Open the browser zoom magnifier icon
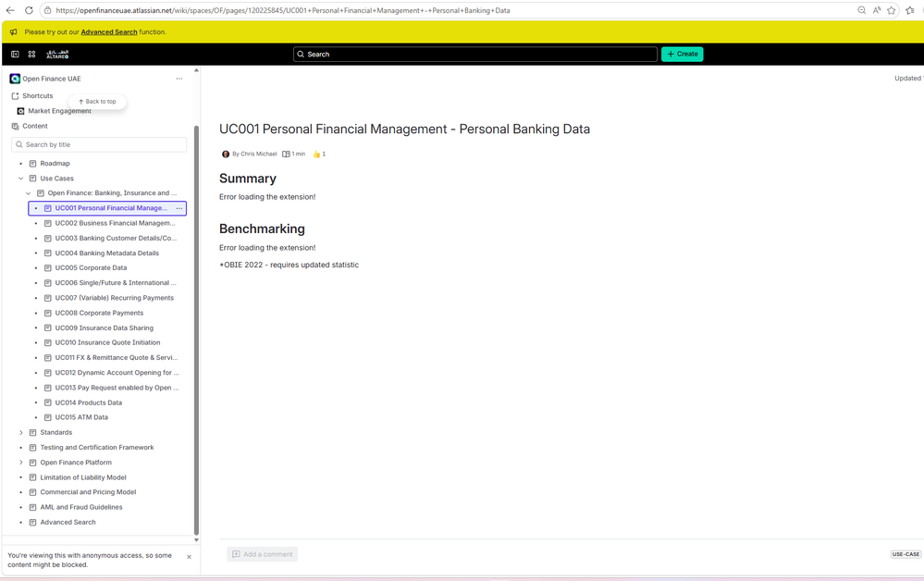This screenshot has width=924, height=581. click(861, 10)
